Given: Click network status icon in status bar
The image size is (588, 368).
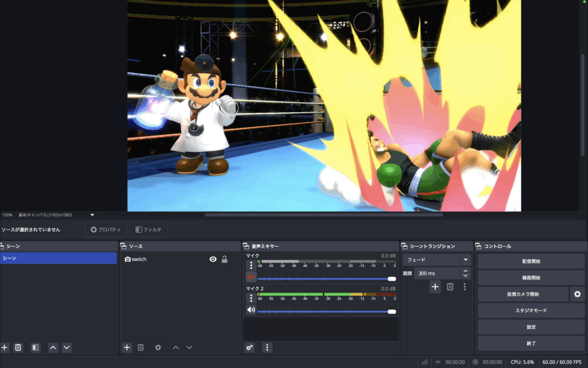Looking at the screenshot, I should (x=424, y=362).
